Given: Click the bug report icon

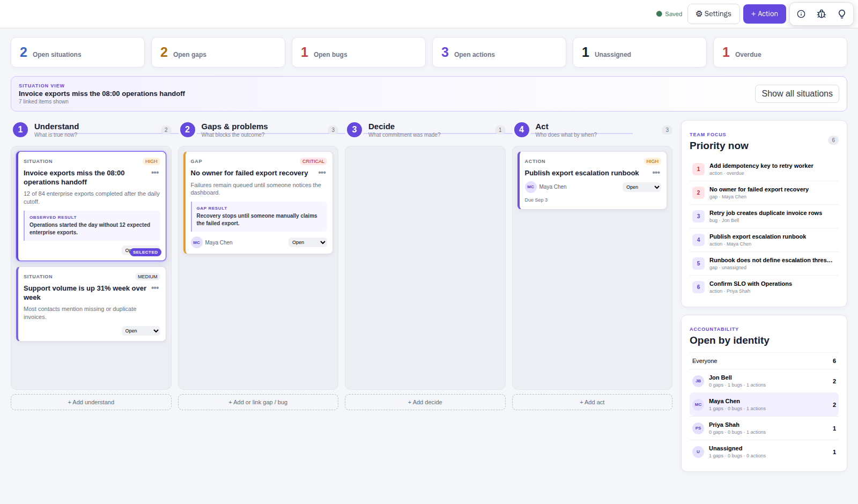Looking at the screenshot, I should point(822,14).
